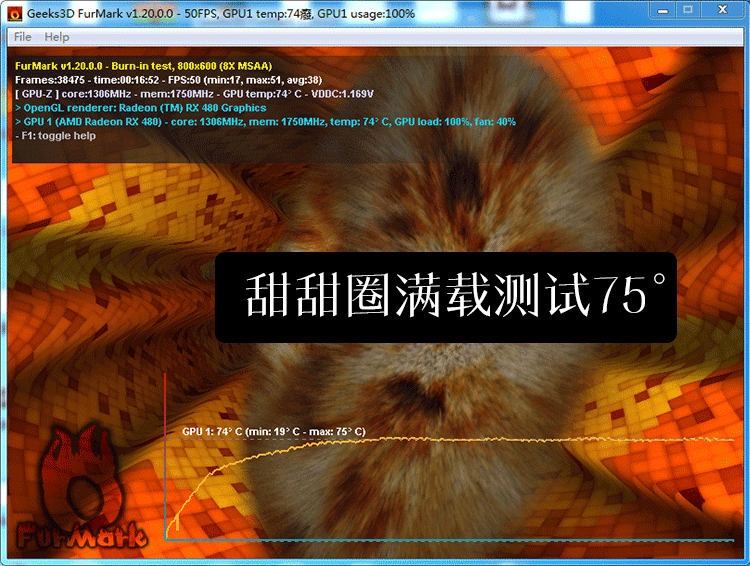Click the FurMark app icon in title bar

point(15,13)
